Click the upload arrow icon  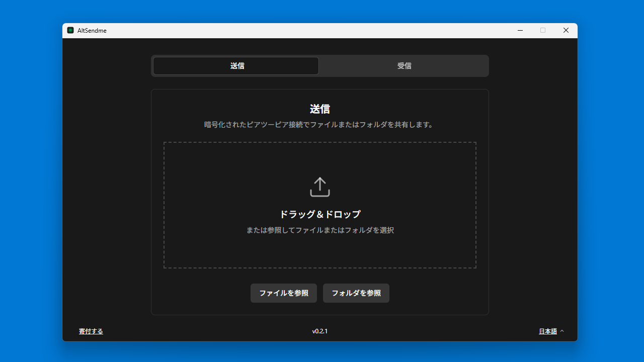319,187
